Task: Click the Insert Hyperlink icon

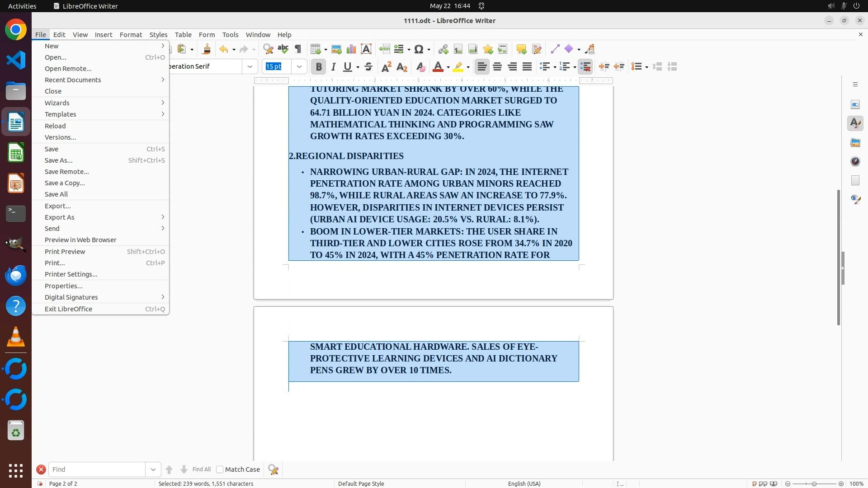Action: pyautogui.click(x=443, y=49)
